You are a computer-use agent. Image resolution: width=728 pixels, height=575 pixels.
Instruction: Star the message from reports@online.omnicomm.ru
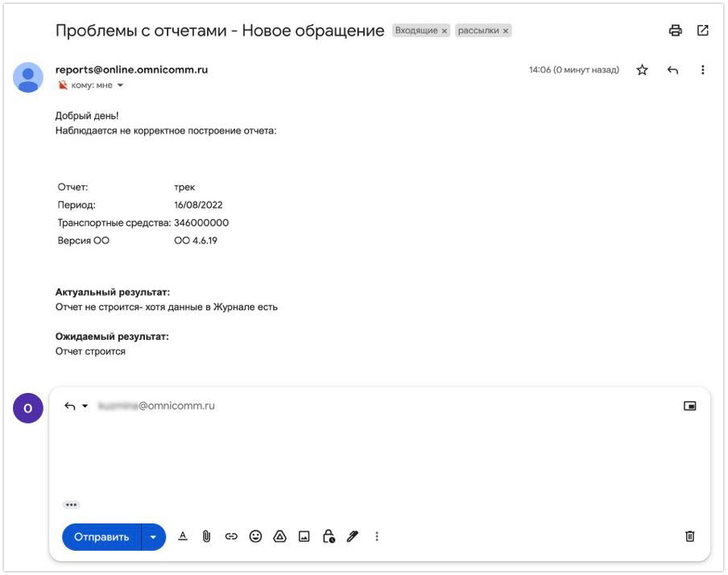point(642,70)
